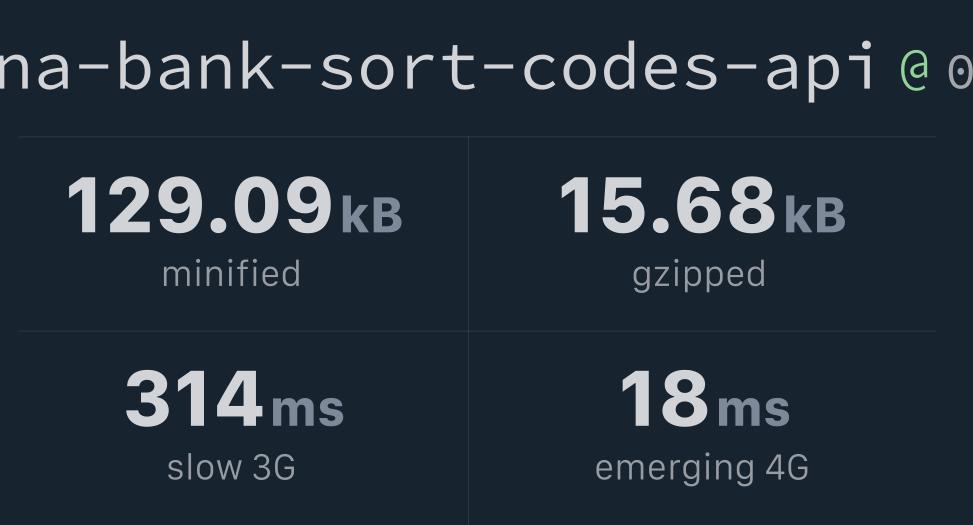Select the gzipped label

(x=699, y=274)
